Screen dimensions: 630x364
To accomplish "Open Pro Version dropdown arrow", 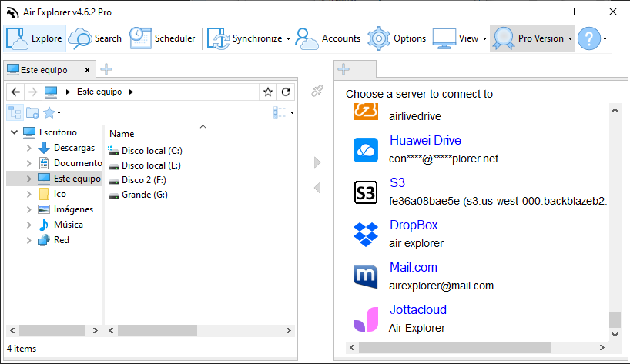I will click(570, 39).
